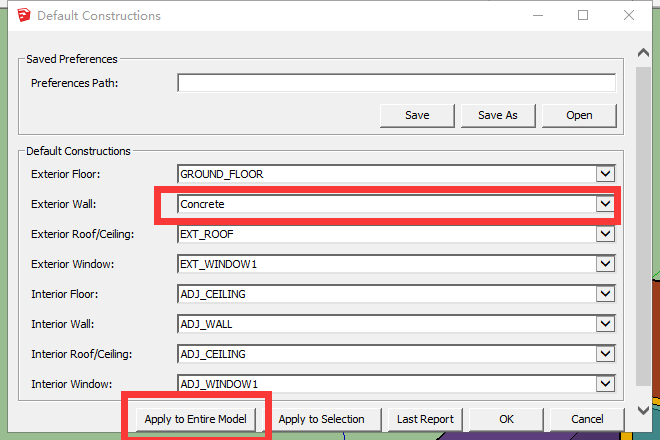Open the Last Report

coord(425,419)
